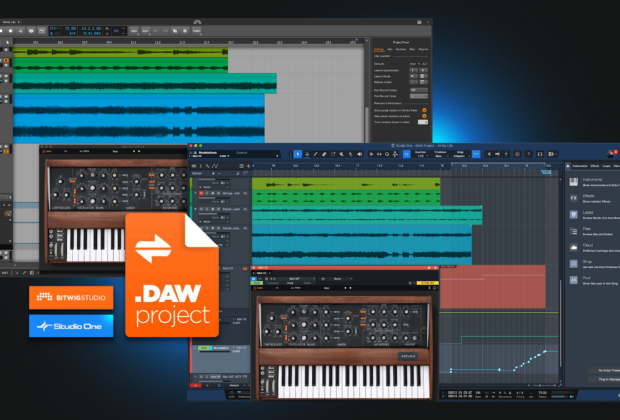Open the Launch Mode dropdown in Project Panel

coord(414,76)
